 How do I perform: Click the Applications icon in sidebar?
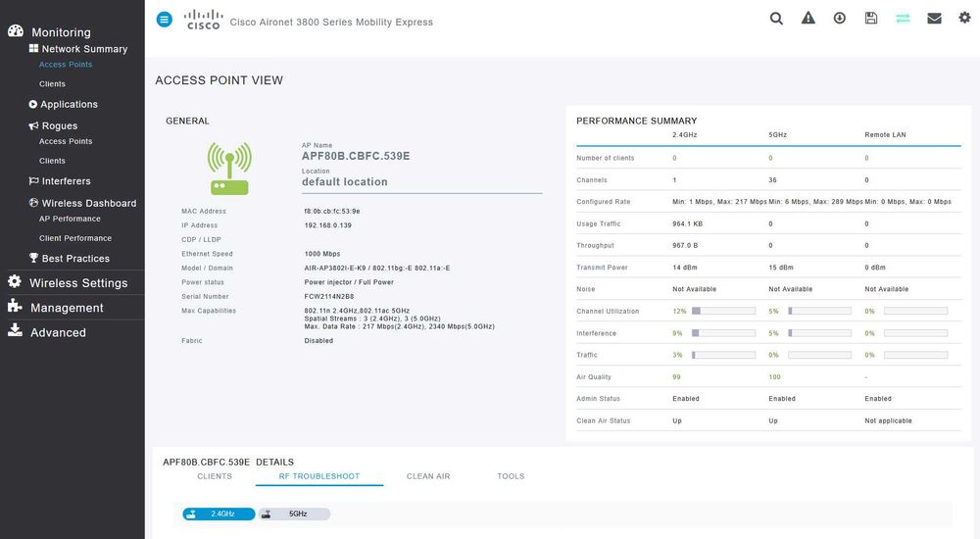pos(33,104)
